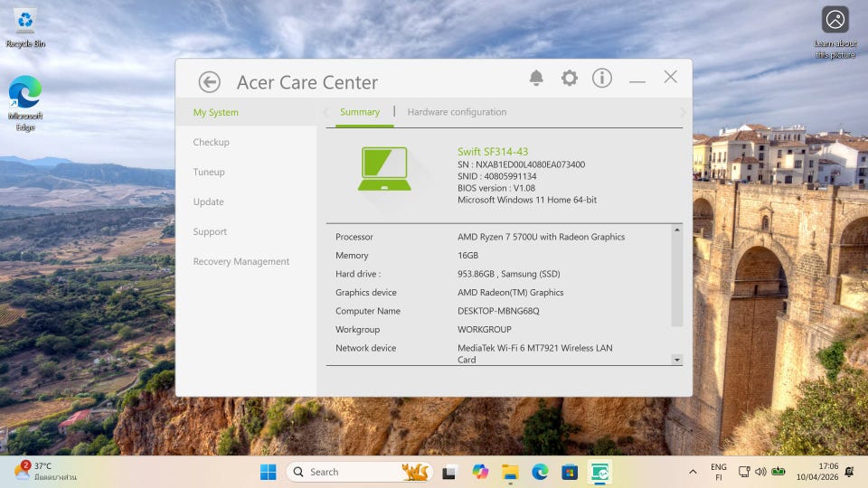Check battery status tray icon

tap(778, 472)
